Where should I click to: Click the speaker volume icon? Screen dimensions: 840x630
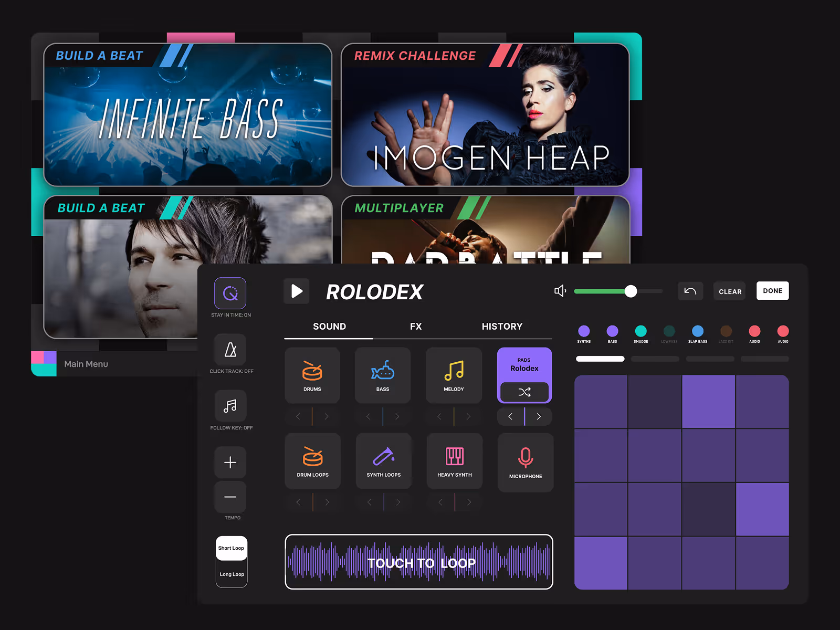pyautogui.click(x=560, y=291)
